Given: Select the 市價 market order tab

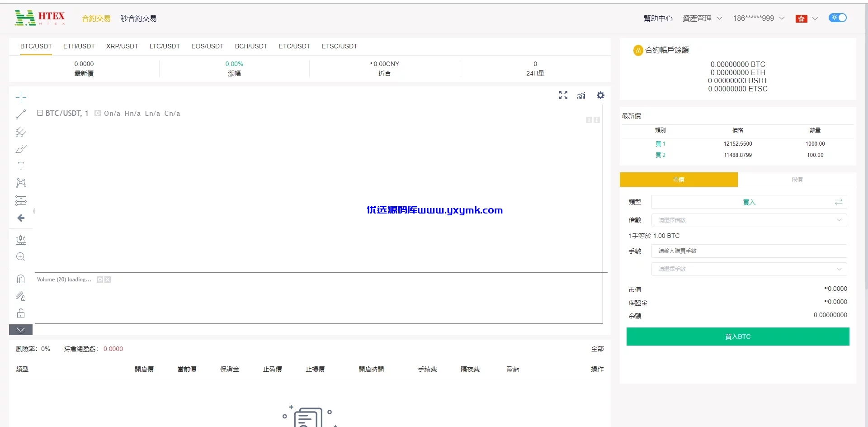Looking at the screenshot, I should tap(679, 180).
